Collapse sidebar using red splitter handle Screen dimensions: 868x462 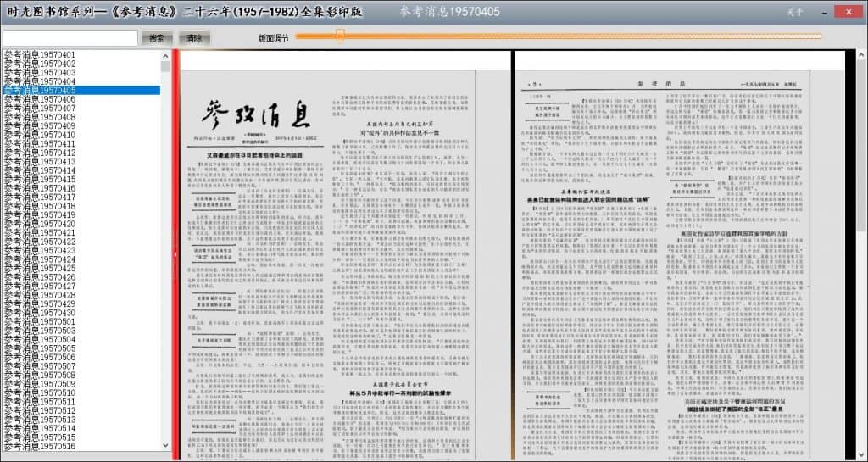(x=175, y=253)
